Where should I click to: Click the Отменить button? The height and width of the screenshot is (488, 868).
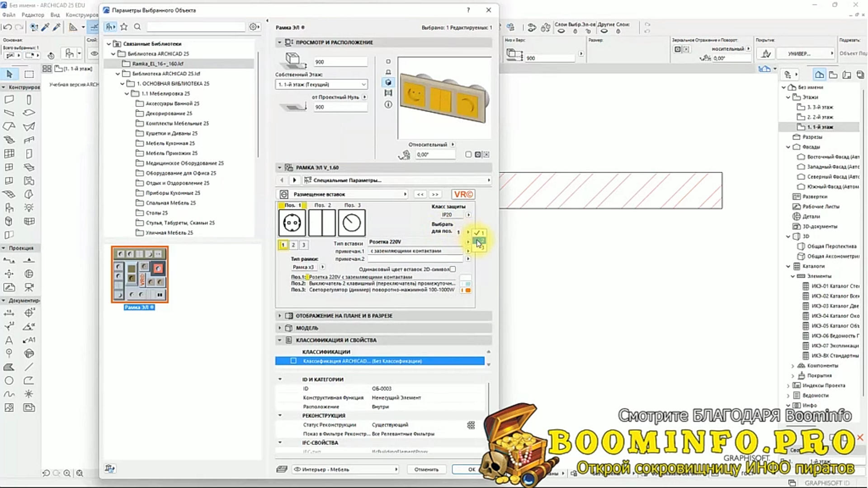click(426, 469)
